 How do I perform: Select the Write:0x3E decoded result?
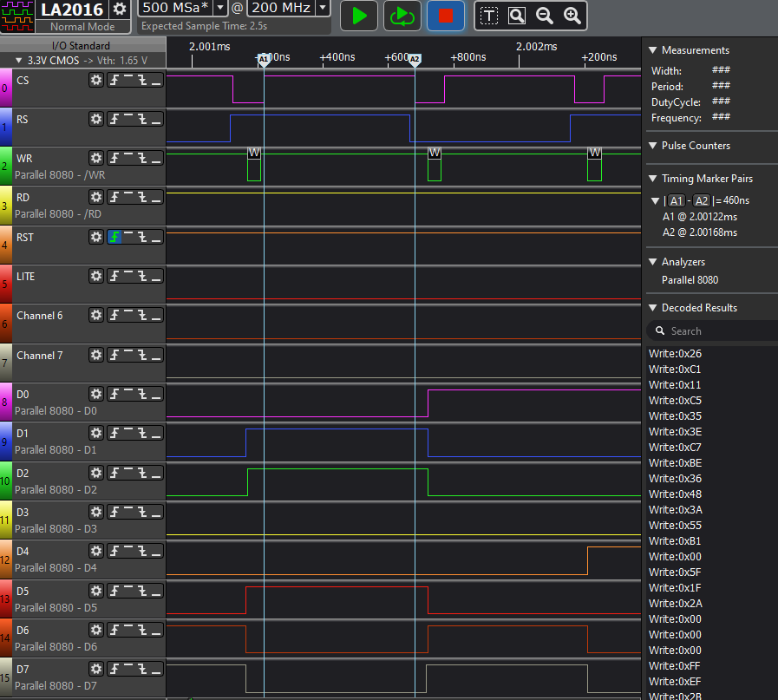coord(675,432)
